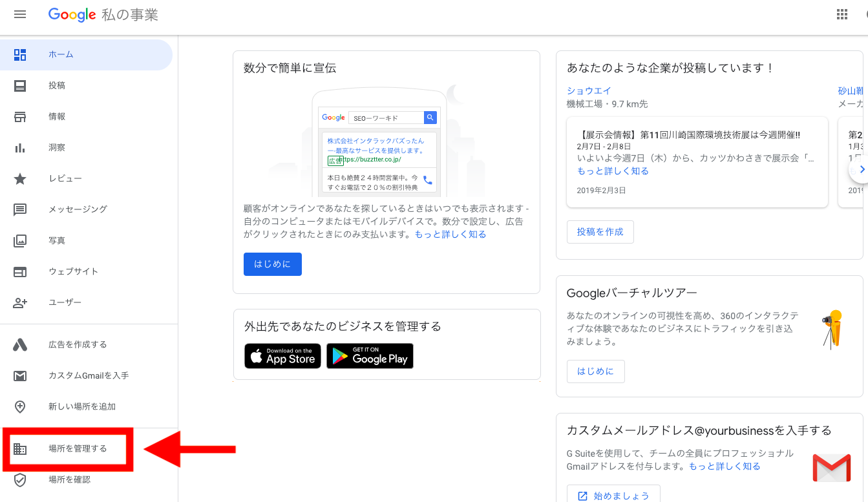Click the レビュー star icon
The image size is (868, 502).
pyautogui.click(x=20, y=179)
